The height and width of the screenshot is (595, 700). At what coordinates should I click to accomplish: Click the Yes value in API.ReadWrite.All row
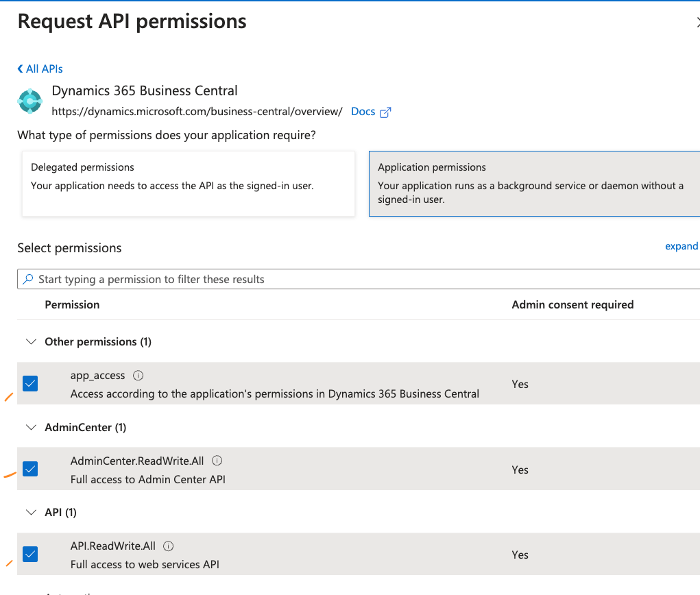coord(520,555)
